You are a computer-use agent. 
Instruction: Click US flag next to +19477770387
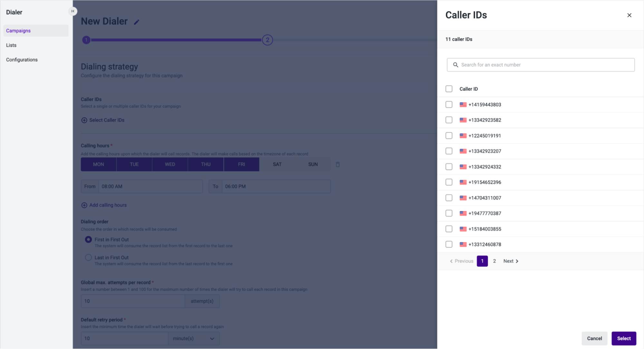(x=463, y=213)
